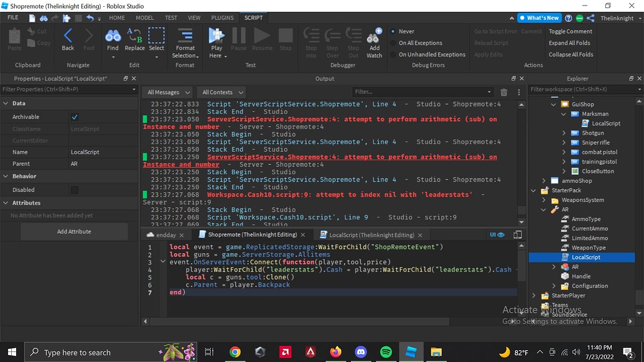
Task: Close the Shopremote script tab
Action: pyautogui.click(x=302, y=234)
